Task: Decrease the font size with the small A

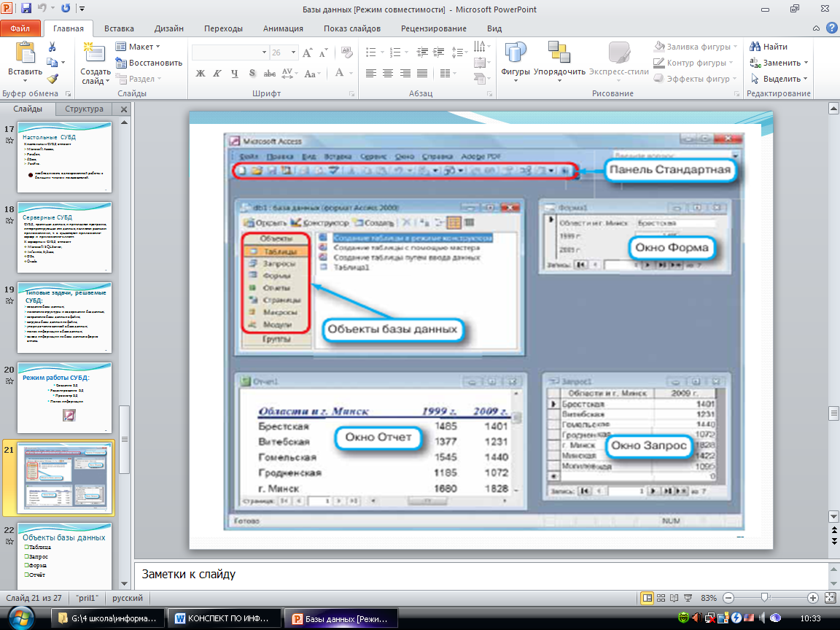Action: (x=323, y=52)
